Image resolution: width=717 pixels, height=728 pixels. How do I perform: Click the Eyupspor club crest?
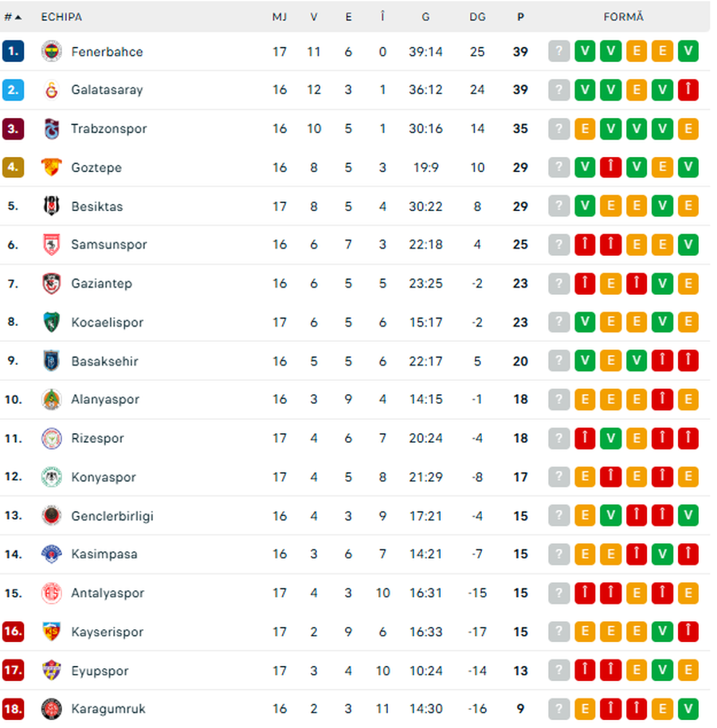click(x=50, y=671)
